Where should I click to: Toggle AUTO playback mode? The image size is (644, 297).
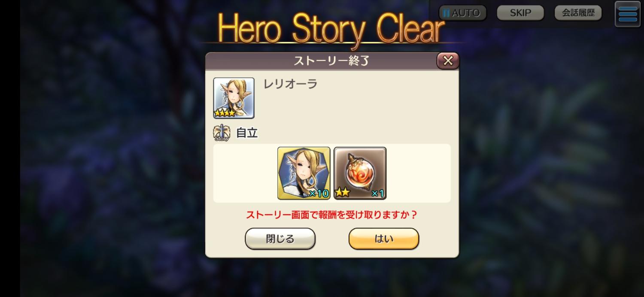[x=462, y=13]
